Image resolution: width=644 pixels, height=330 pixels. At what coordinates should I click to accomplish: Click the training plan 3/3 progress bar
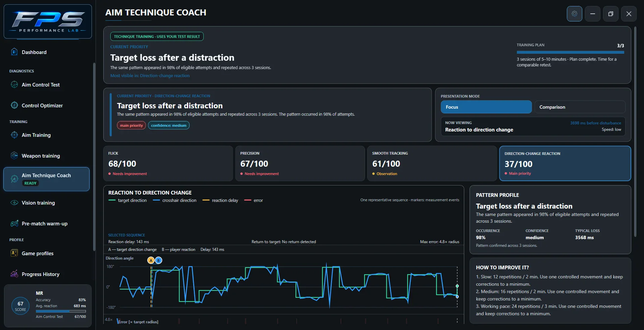570,52
